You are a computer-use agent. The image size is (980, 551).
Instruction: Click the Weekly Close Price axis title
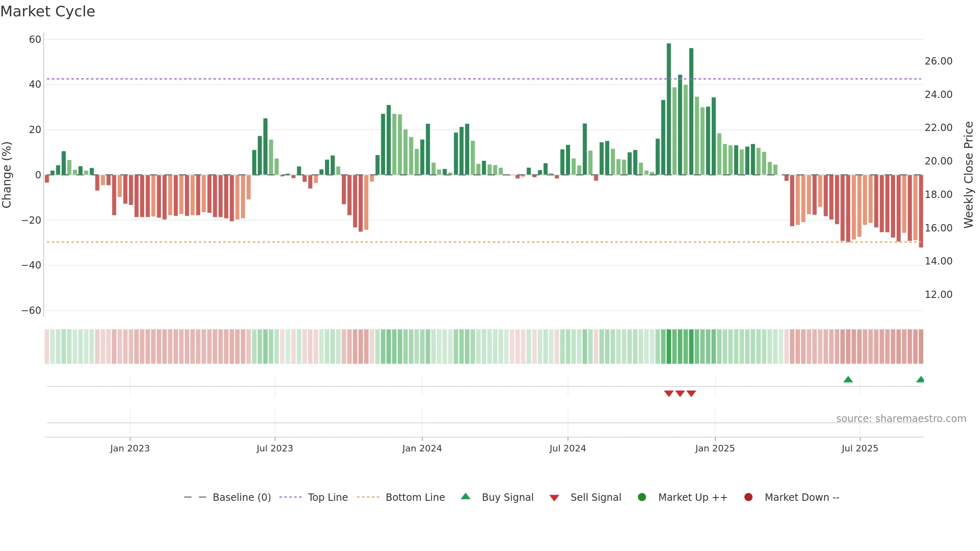[x=969, y=175]
